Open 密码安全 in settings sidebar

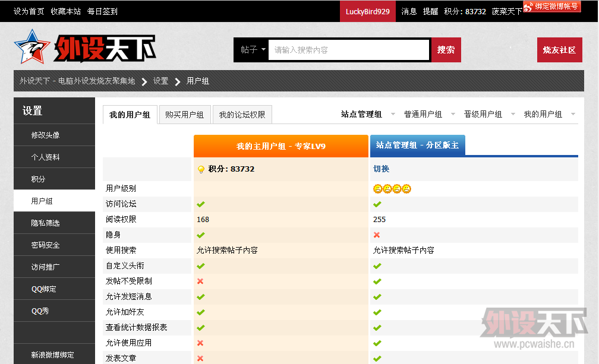pyautogui.click(x=54, y=245)
